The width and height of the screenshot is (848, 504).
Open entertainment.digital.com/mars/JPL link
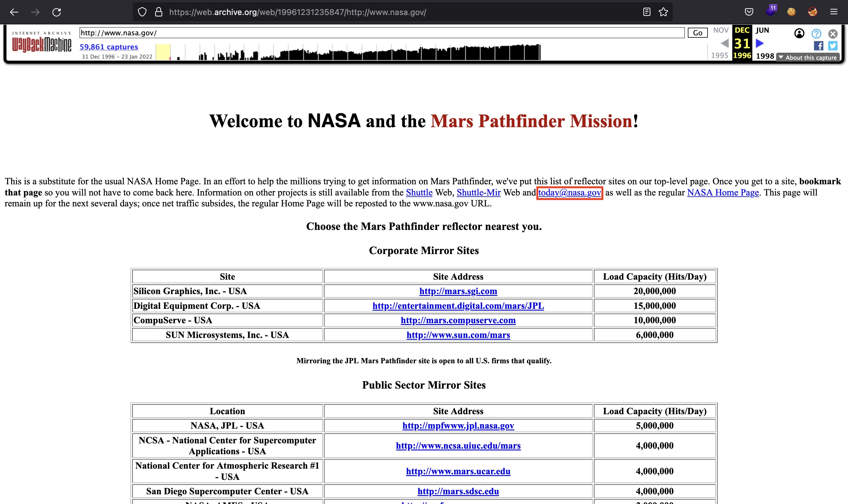[458, 306]
